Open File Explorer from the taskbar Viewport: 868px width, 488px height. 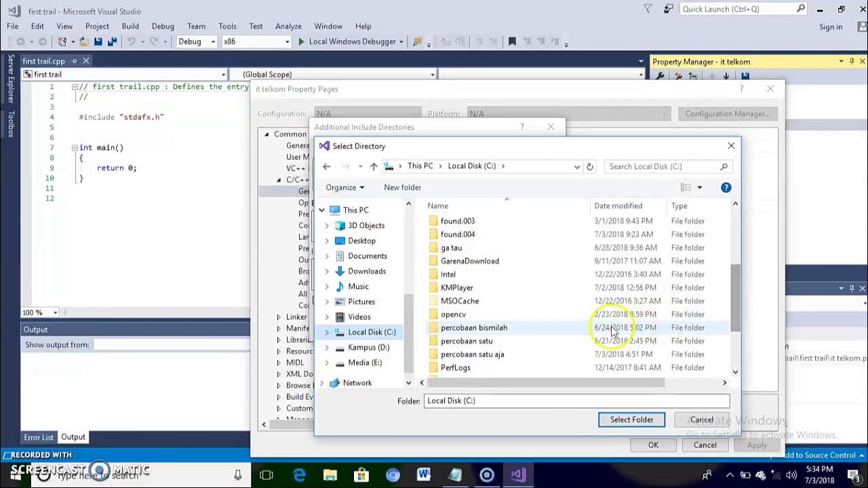coord(330,475)
